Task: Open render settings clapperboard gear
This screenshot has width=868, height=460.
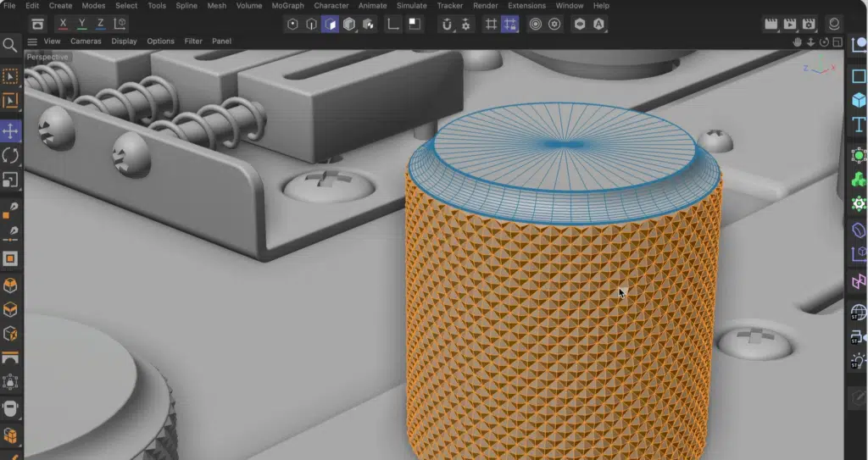Action: pyautogui.click(x=809, y=24)
